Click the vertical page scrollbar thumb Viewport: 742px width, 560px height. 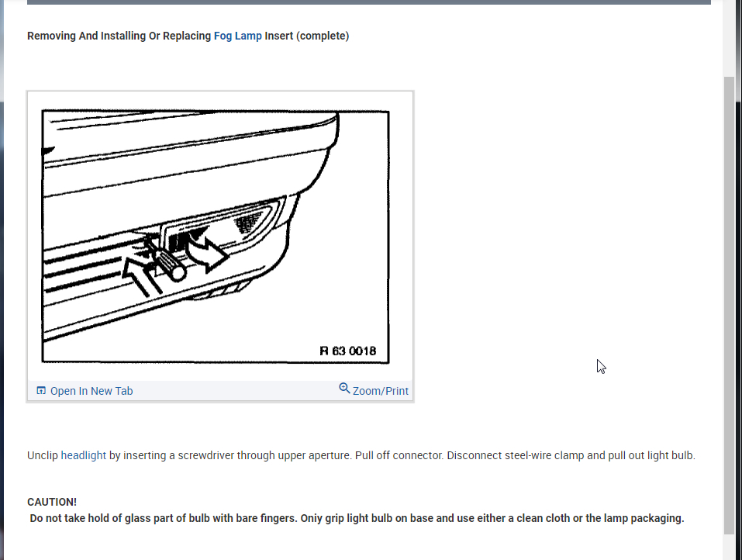click(x=730, y=306)
